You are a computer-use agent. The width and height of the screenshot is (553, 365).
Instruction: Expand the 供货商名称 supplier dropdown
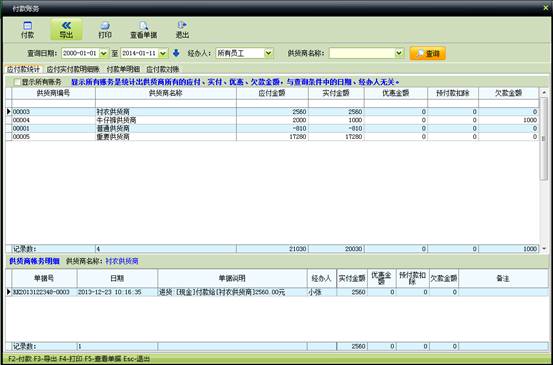point(399,53)
